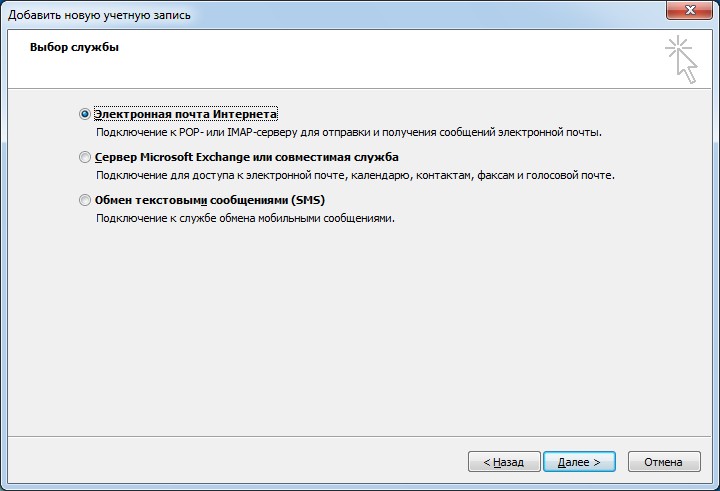The height and width of the screenshot is (491, 720).
Task: Click the Обмен текстовыми сообщениями (SMS) label
Action: tap(209, 200)
